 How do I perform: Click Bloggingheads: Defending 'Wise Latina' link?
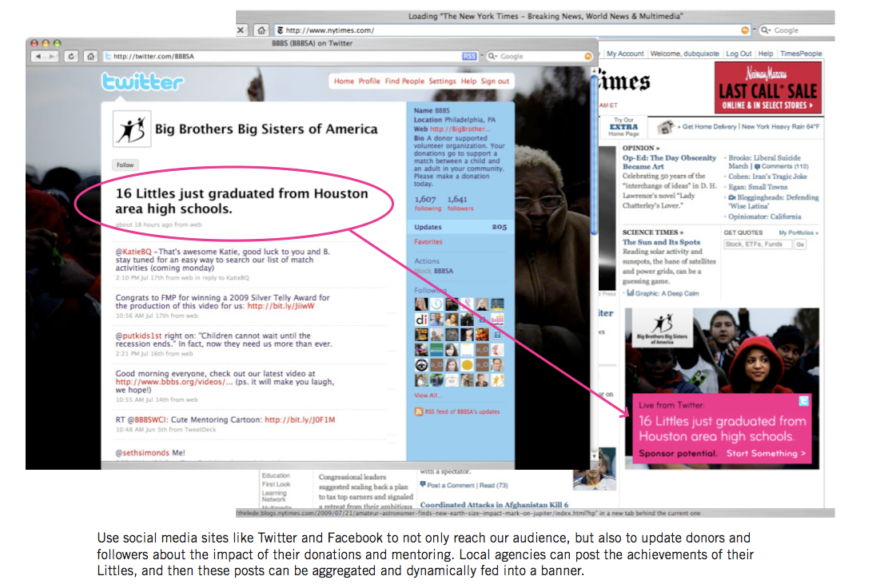pos(778,202)
